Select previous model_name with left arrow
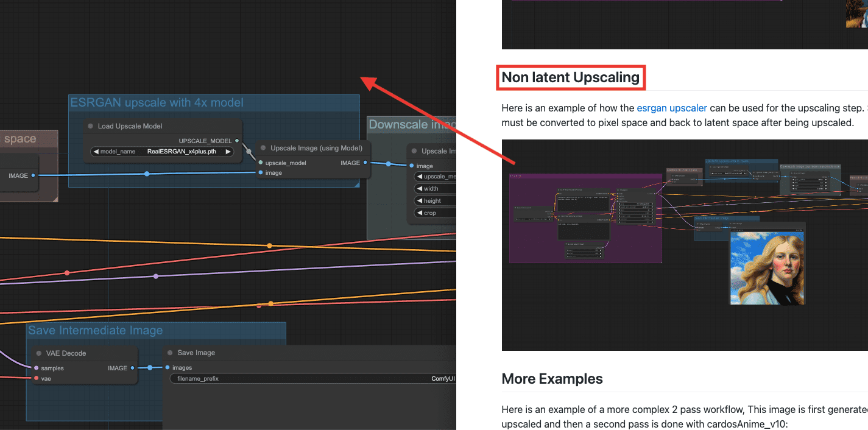Image resolution: width=868 pixels, height=430 pixels. pyautogui.click(x=96, y=152)
